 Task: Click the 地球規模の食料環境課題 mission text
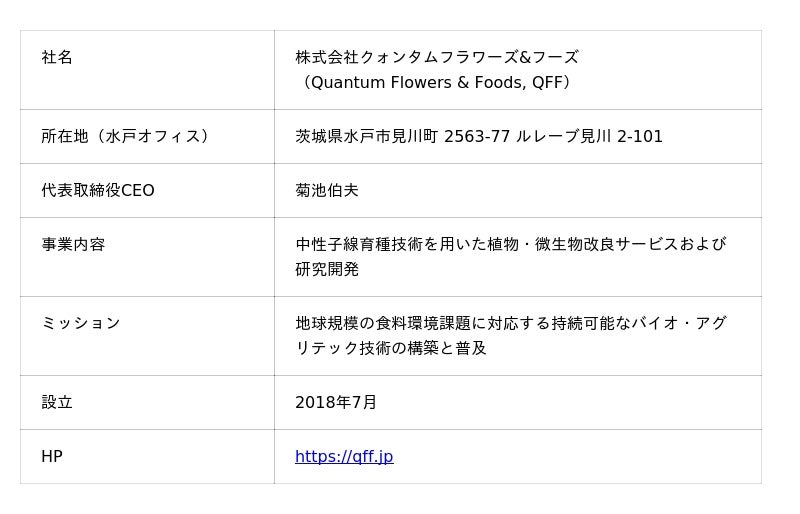(383, 324)
